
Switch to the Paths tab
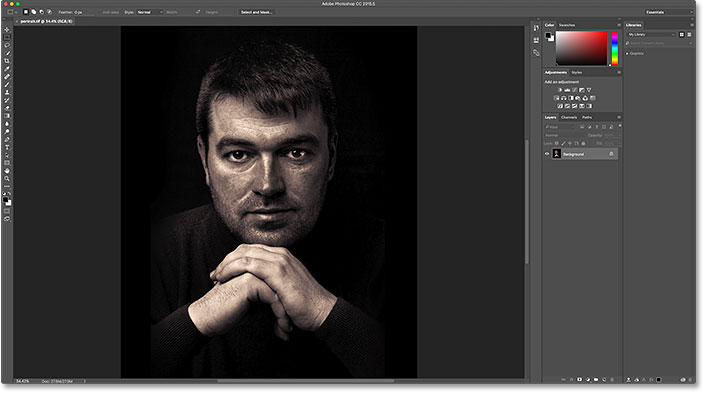tap(587, 117)
